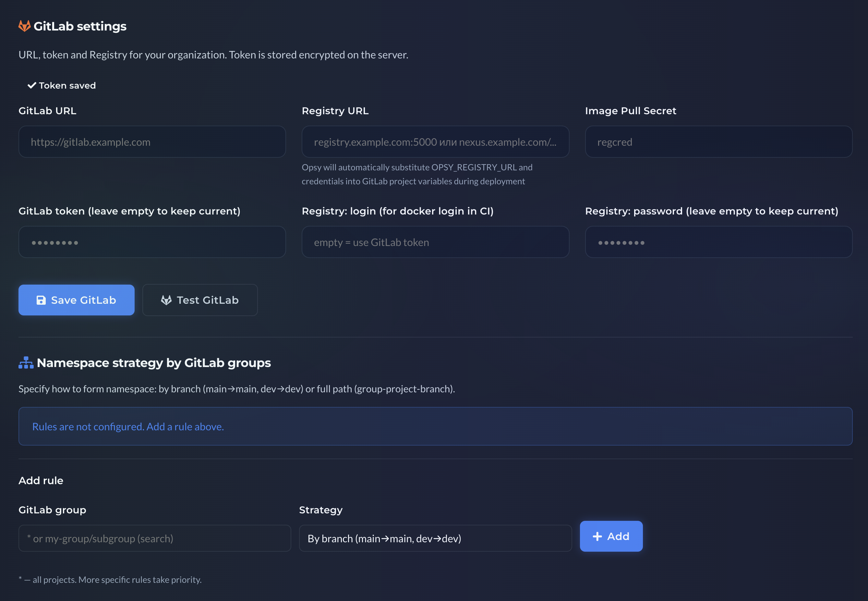The width and height of the screenshot is (868, 601).
Task: Click the Registry password field
Action: click(x=718, y=242)
